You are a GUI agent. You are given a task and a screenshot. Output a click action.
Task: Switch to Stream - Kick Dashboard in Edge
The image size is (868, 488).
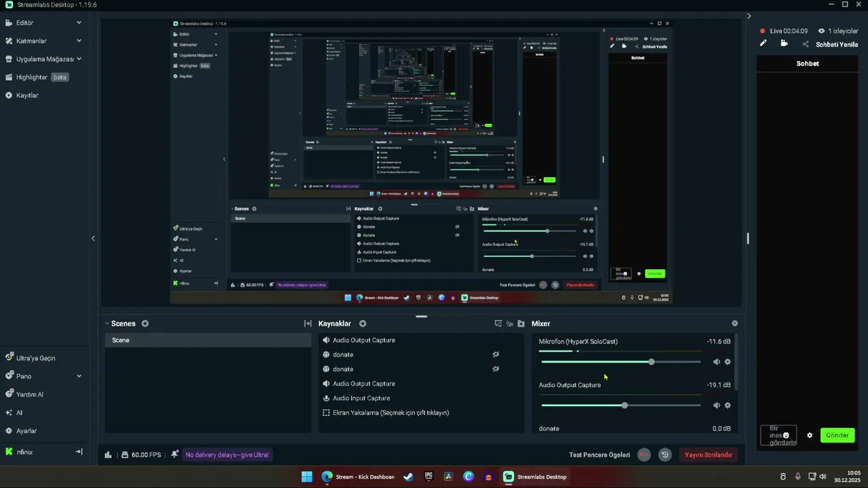(358, 476)
